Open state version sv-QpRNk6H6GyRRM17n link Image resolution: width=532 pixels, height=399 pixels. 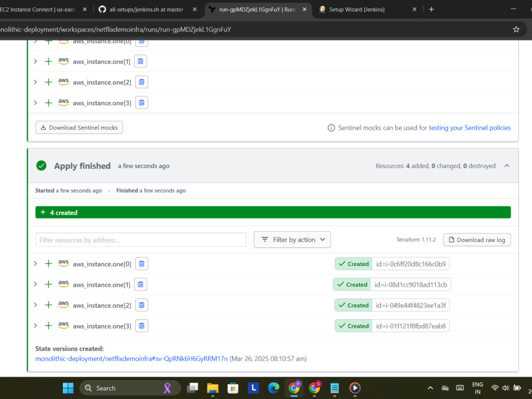[131, 359]
